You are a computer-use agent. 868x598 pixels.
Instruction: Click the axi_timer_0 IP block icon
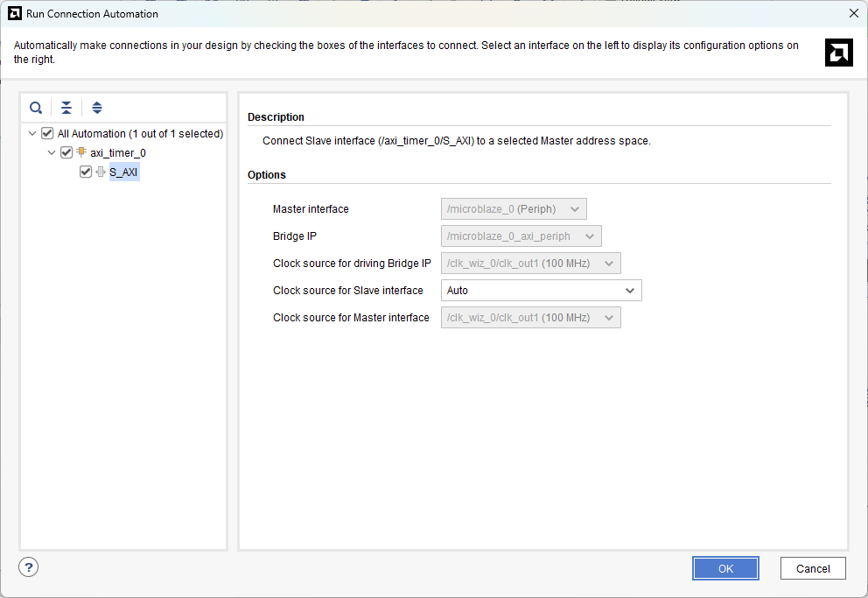pyautogui.click(x=81, y=152)
